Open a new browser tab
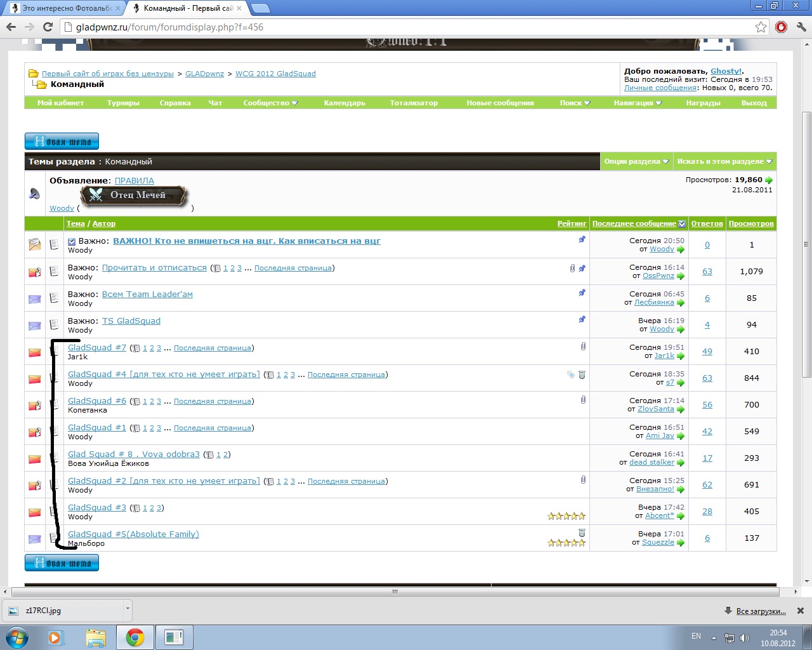The height and width of the screenshot is (650, 812). click(260, 8)
